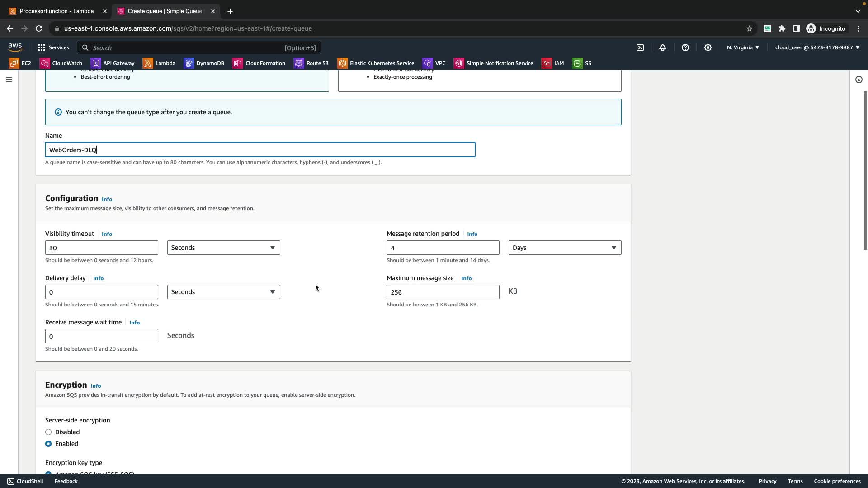Open Delivery delay Seconds dropdown
Viewport: 868px width, 488px height.
(x=223, y=292)
